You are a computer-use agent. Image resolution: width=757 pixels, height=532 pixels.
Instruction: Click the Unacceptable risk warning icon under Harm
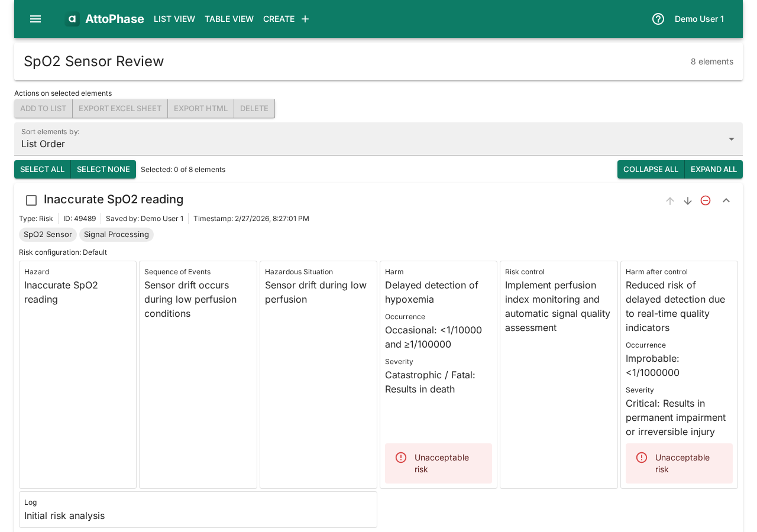[x=400, y=457]
